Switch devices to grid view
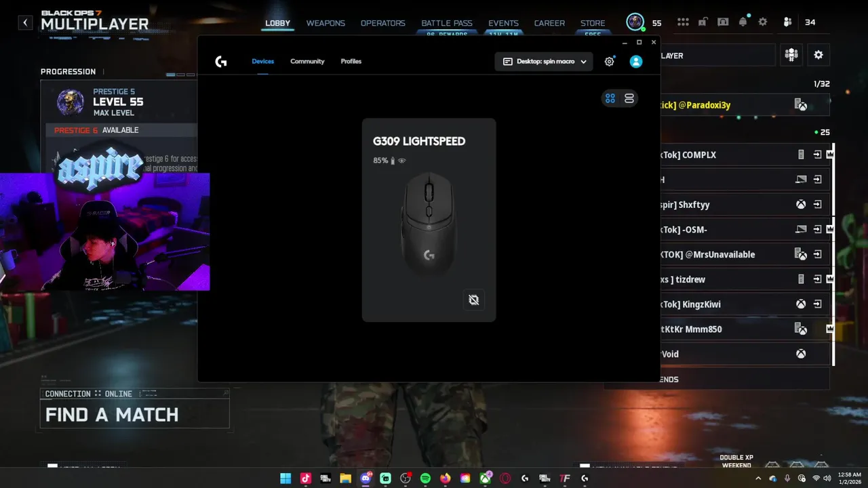Image resolution: width=868 pixels, height=488 pixels. [x=610, y=98]
